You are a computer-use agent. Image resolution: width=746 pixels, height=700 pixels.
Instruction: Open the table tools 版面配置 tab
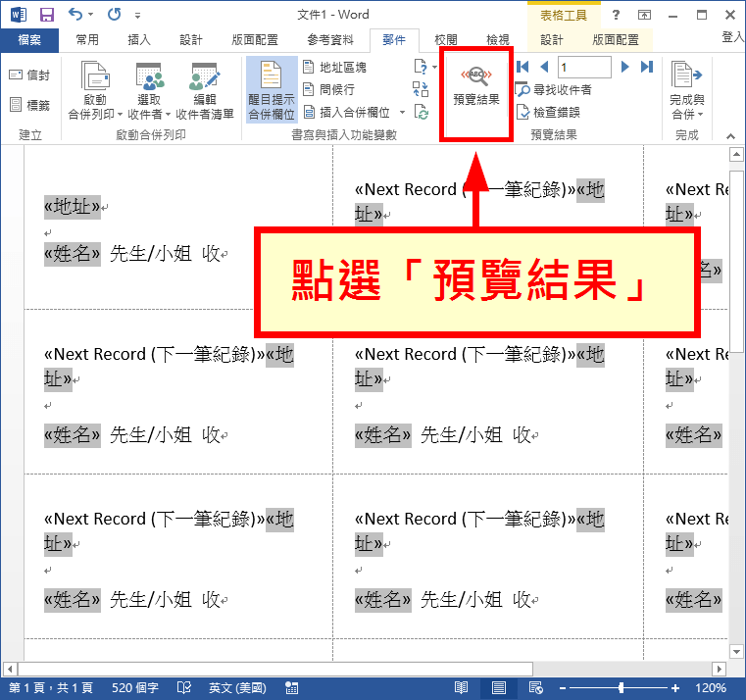click(616, 40)
